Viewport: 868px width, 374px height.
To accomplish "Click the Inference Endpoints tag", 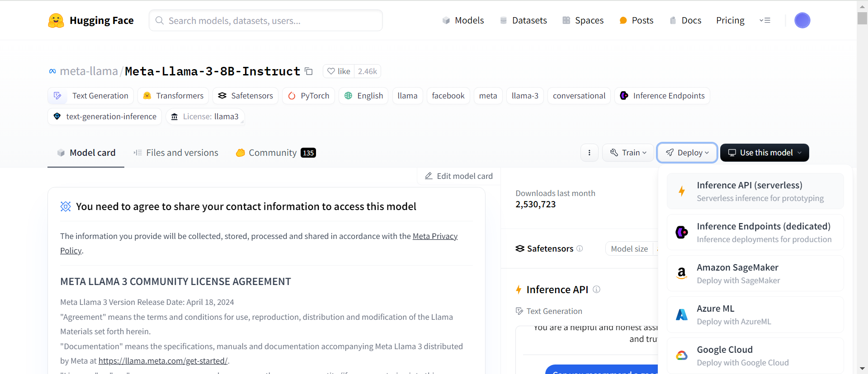I will pos(662,96).
